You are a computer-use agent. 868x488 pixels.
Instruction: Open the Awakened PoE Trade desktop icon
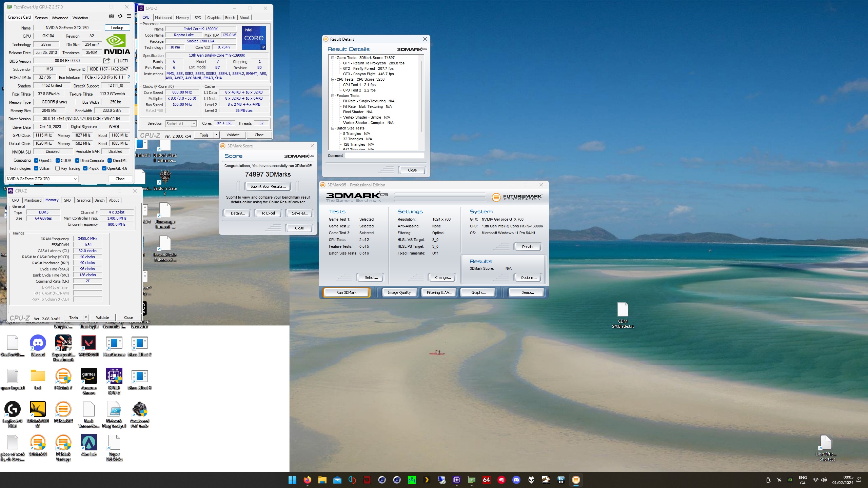(140, 414)
